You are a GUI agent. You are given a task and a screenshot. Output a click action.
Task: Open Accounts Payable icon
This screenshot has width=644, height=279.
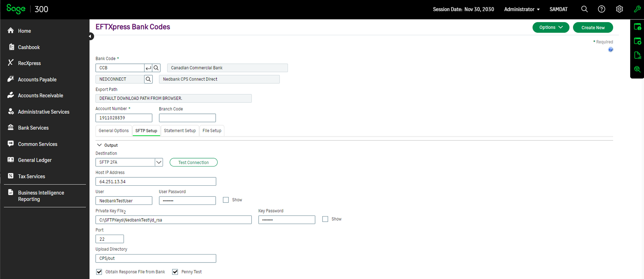(x=11, y=79)
